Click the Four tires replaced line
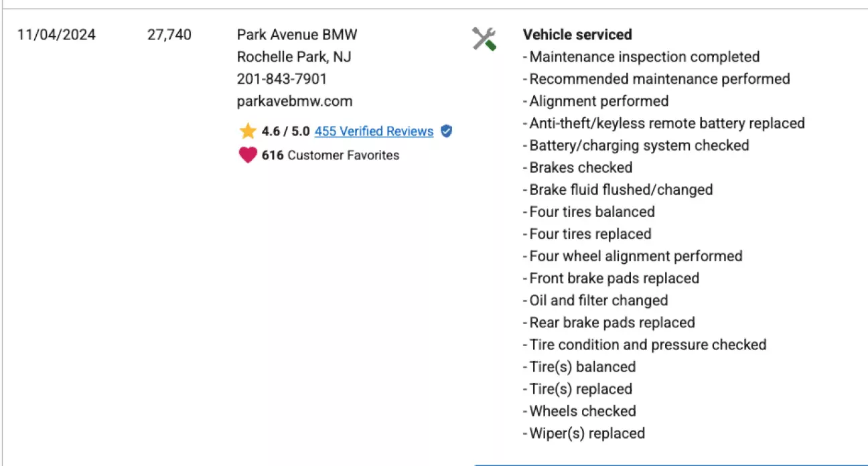The height and width of the screenshot is (466, 868). [587, 234]
